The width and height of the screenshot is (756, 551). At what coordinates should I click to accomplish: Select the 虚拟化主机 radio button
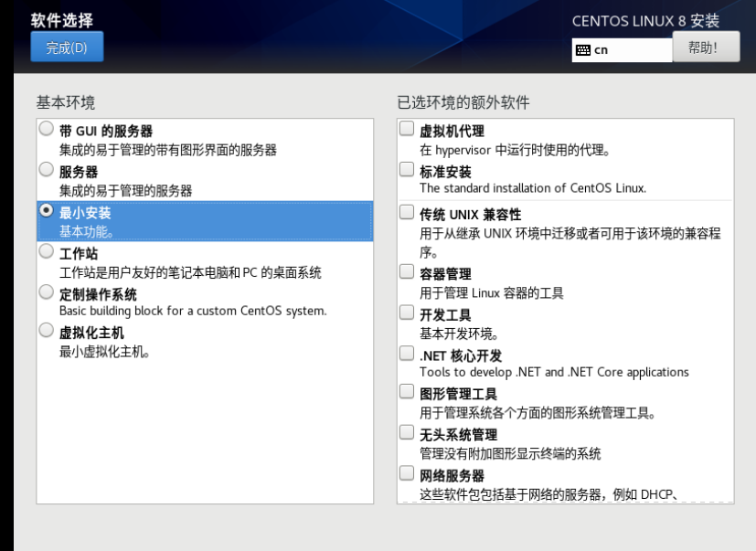click(47, 330)
